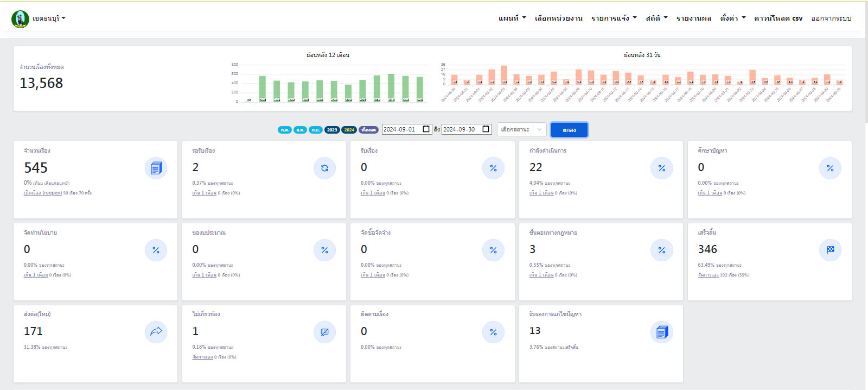This screenshot has width=868, height=390.
Task: Click the document icon in จำนวนเรื่อง card
Action: point(156,168)
